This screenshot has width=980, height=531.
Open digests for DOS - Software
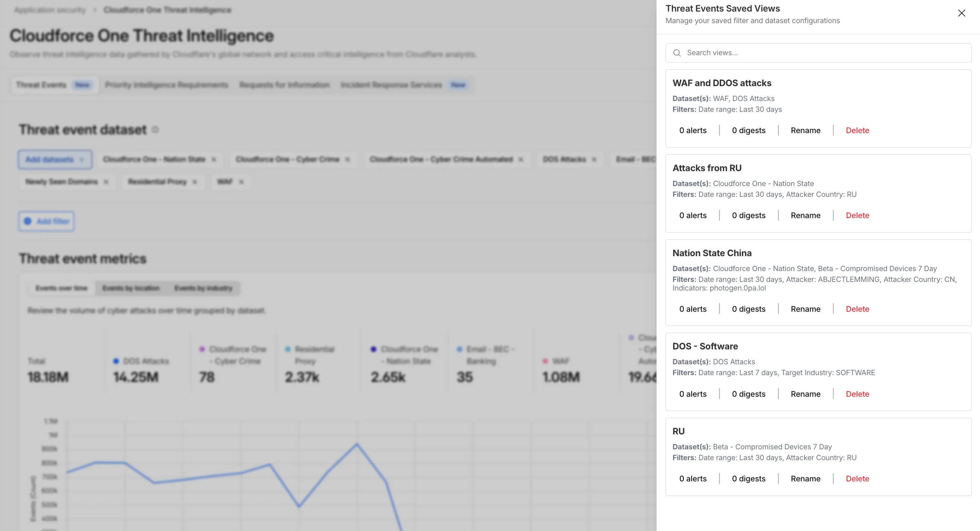748,394
